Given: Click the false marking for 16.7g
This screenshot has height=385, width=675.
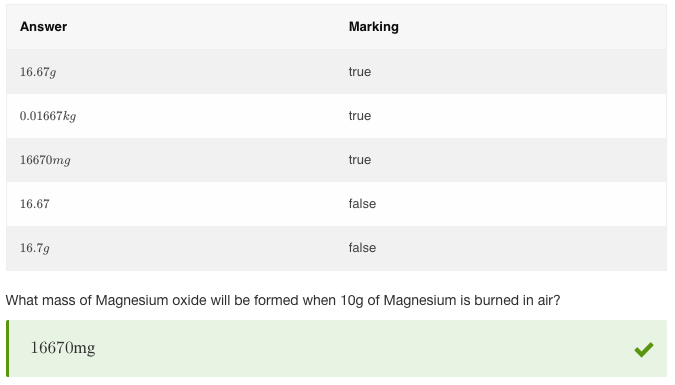Looking at the screenshot, I should pos(362,248).
